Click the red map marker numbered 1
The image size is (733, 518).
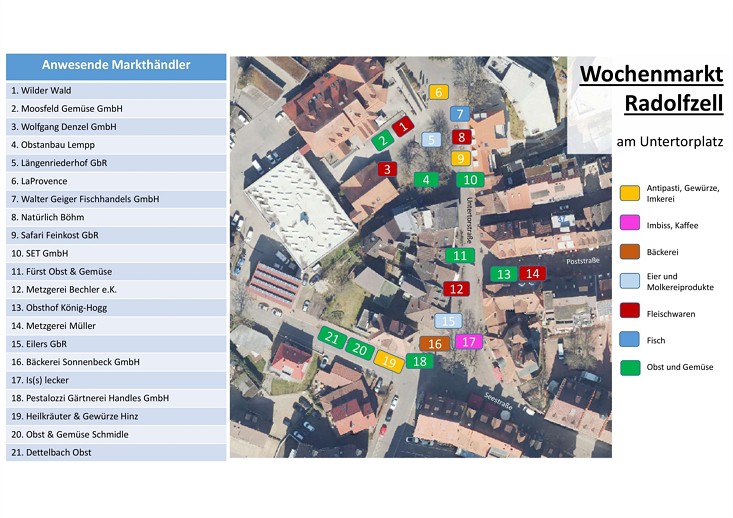pyautogui.click(x=402, y=127)
